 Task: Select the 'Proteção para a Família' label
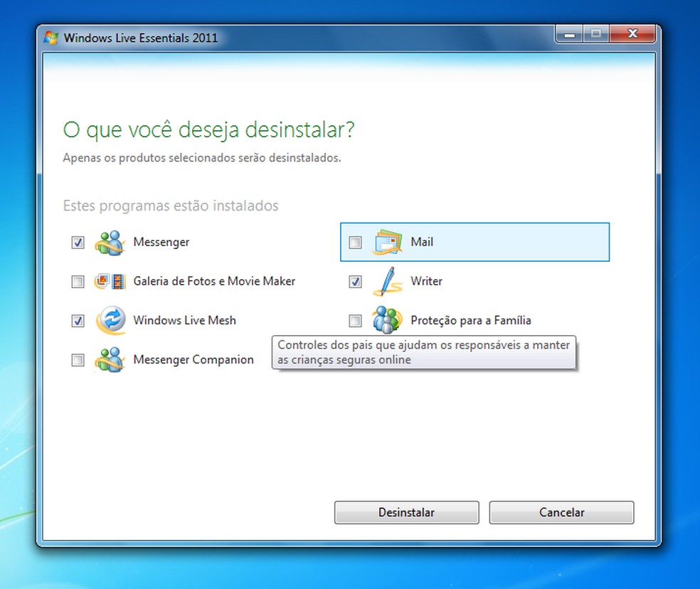point(471,320)
